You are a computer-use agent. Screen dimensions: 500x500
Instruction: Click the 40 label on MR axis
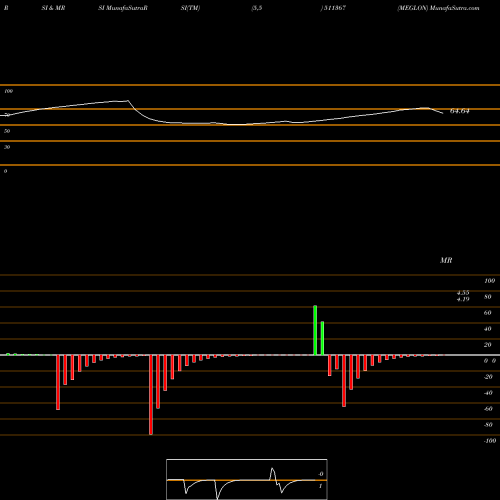coord(488,329)
